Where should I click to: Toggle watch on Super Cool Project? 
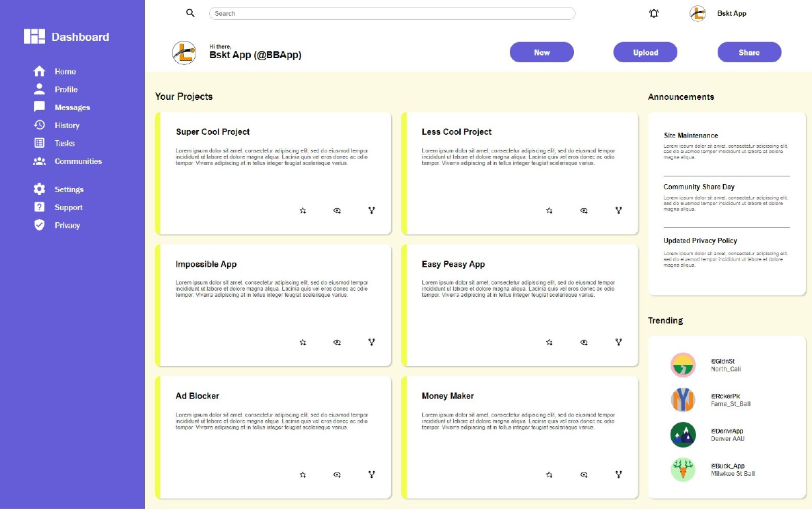[x=337, y=211]
